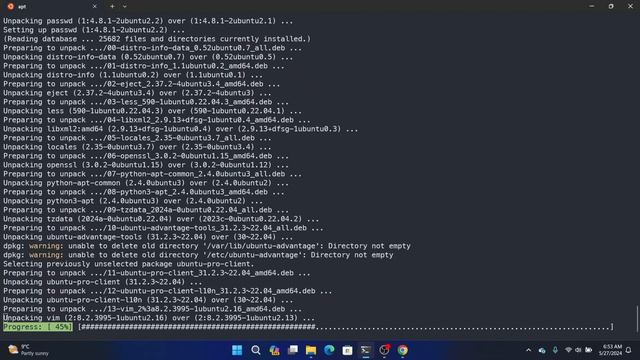Open File Explorer from taskbar

click(311, 350)
